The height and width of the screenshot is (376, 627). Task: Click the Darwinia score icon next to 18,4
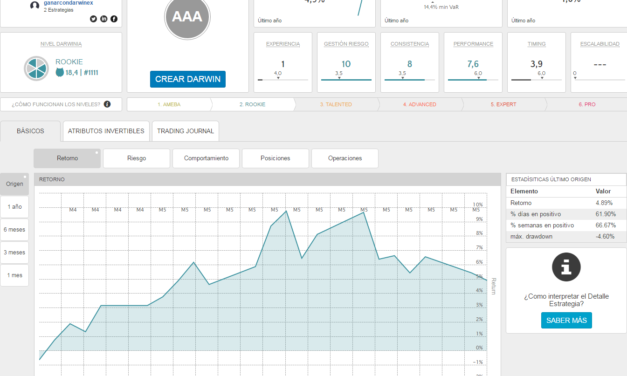[60, 72]
